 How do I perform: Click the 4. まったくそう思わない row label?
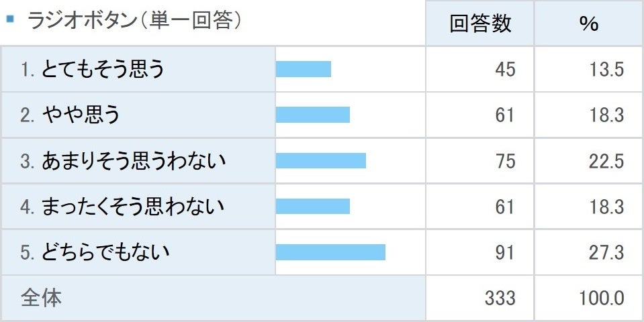point(122,207)
